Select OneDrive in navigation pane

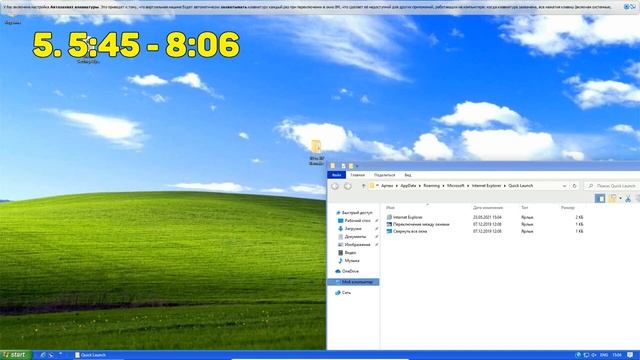tap(347, 271)
